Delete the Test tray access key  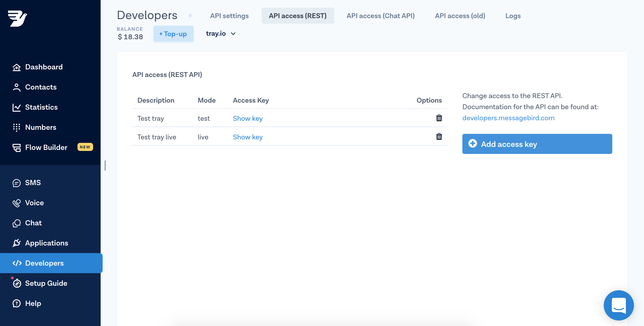click(x=439, y=118)
